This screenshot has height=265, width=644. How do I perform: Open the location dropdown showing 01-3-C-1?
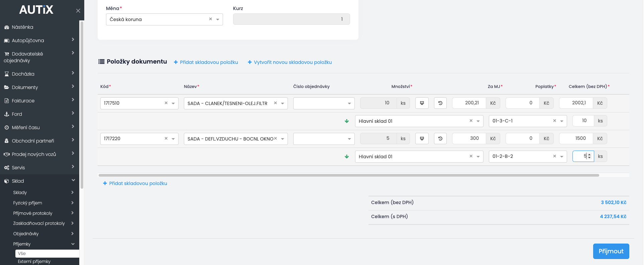pyautogui.click(x=562, y=121)
